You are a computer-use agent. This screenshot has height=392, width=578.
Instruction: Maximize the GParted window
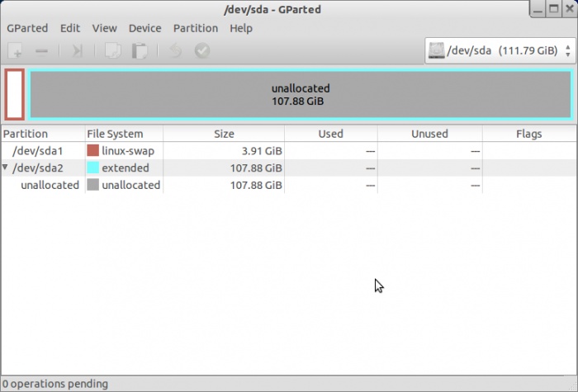[554, 9]
